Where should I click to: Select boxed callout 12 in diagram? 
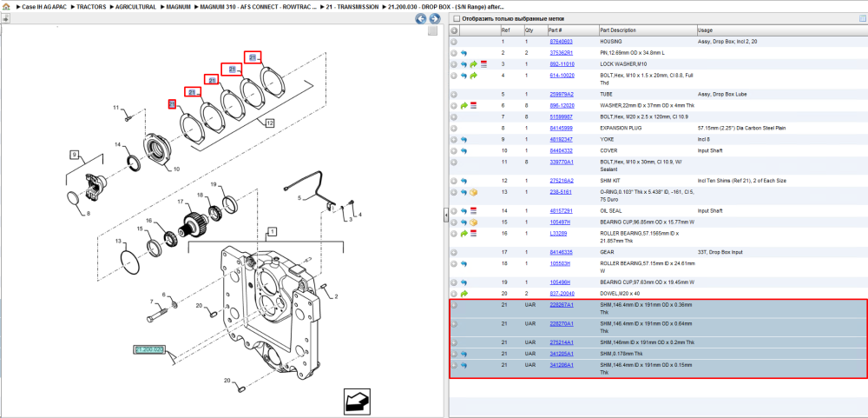click(269, 123)
